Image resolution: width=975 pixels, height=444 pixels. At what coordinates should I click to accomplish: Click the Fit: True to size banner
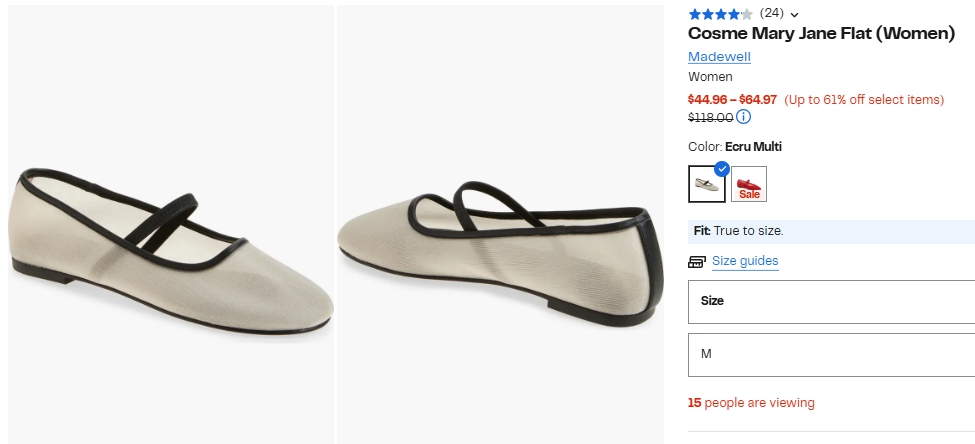(x=831, y=231)
